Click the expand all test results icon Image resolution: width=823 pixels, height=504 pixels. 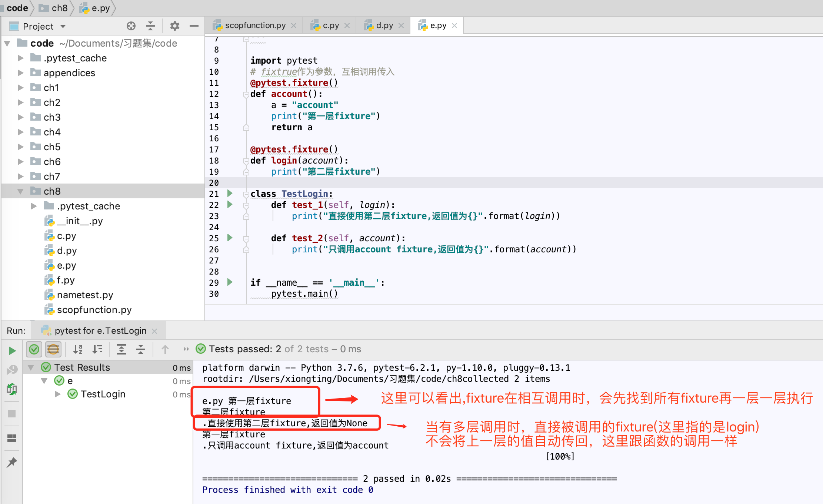(121, 349)
